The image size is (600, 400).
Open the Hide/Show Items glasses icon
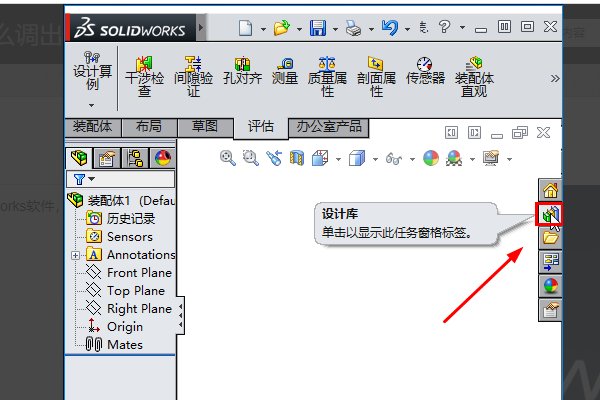[x=394, y=158]
